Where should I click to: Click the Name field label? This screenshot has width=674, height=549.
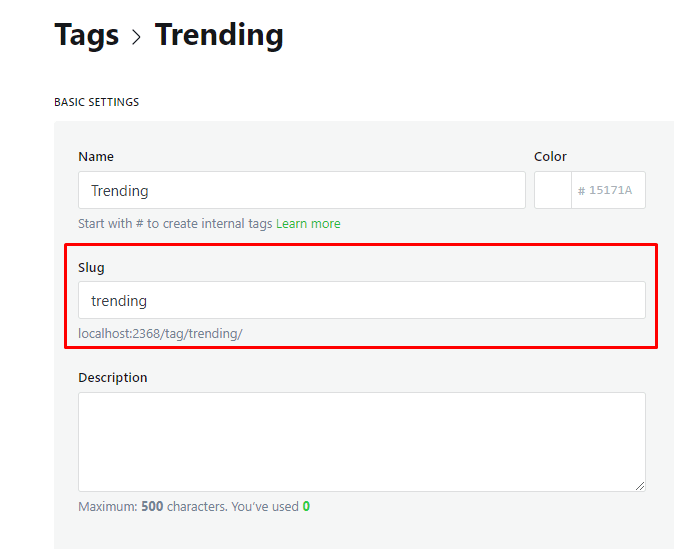[96, 157]
